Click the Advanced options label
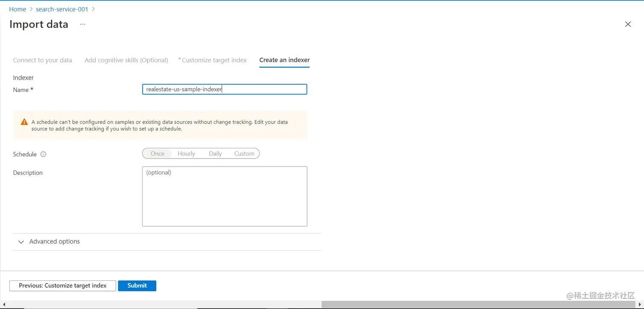 (55, 242)
